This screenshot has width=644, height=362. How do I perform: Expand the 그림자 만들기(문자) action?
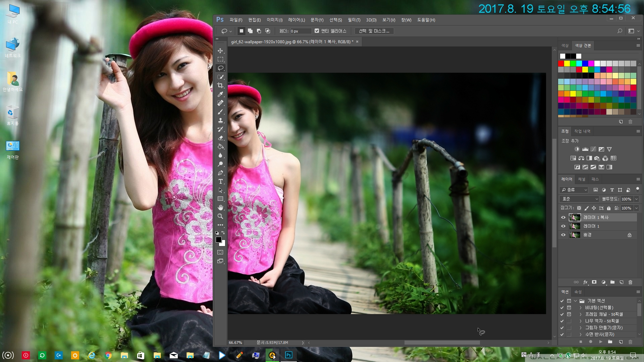[x=581, y=328]
